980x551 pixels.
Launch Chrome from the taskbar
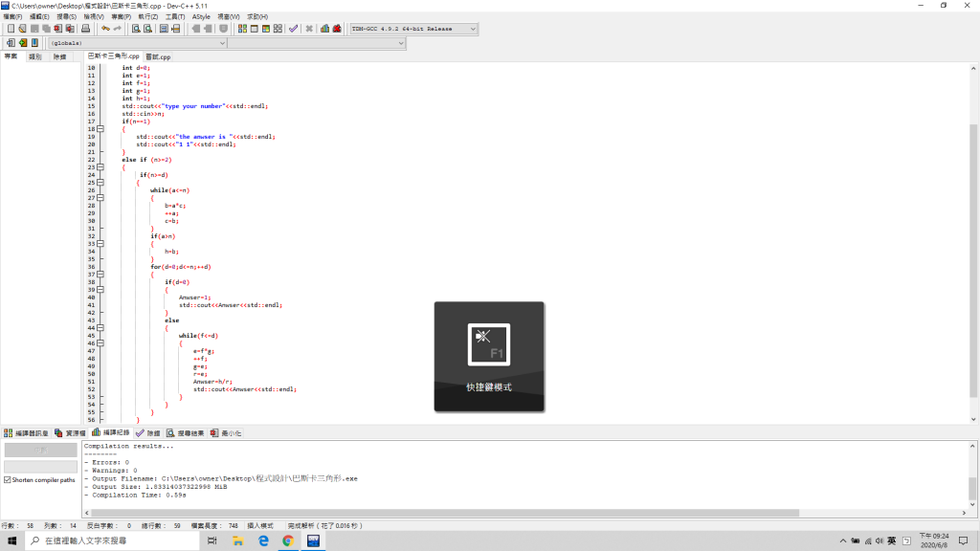[288, 541]
